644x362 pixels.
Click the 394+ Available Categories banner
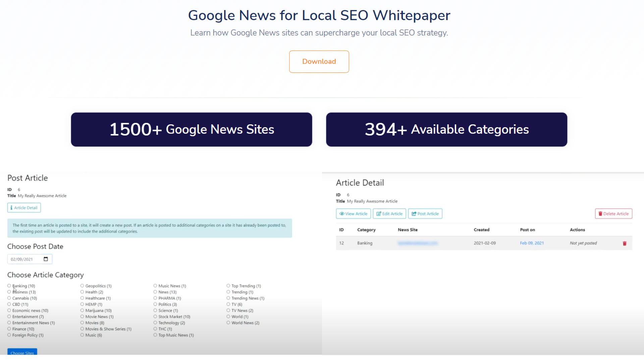point(446,130)
